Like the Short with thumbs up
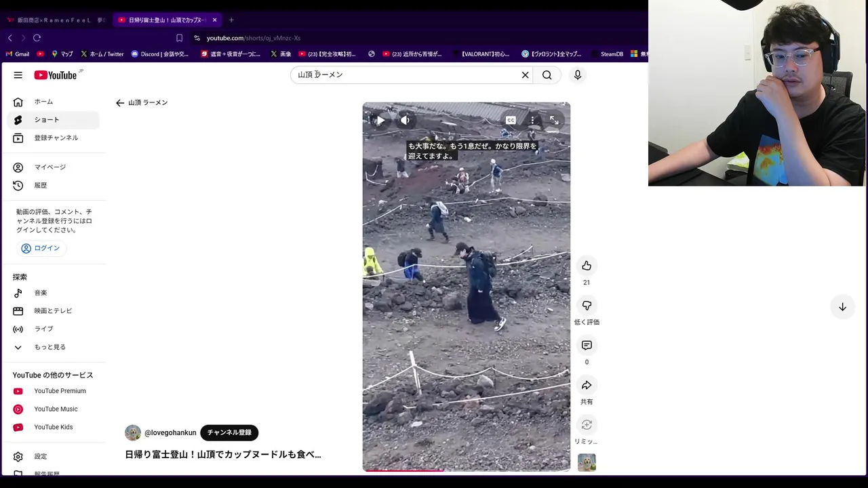Image resolution: width=868 pixels, height=488 pixels. pyautogui.click(x=587, y=266)
